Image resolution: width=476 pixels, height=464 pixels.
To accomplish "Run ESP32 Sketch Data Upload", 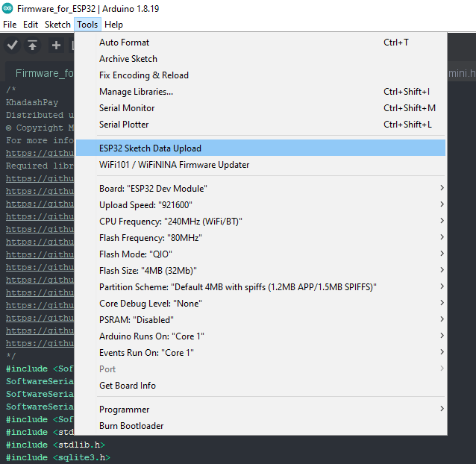I will tap(260, 148).
